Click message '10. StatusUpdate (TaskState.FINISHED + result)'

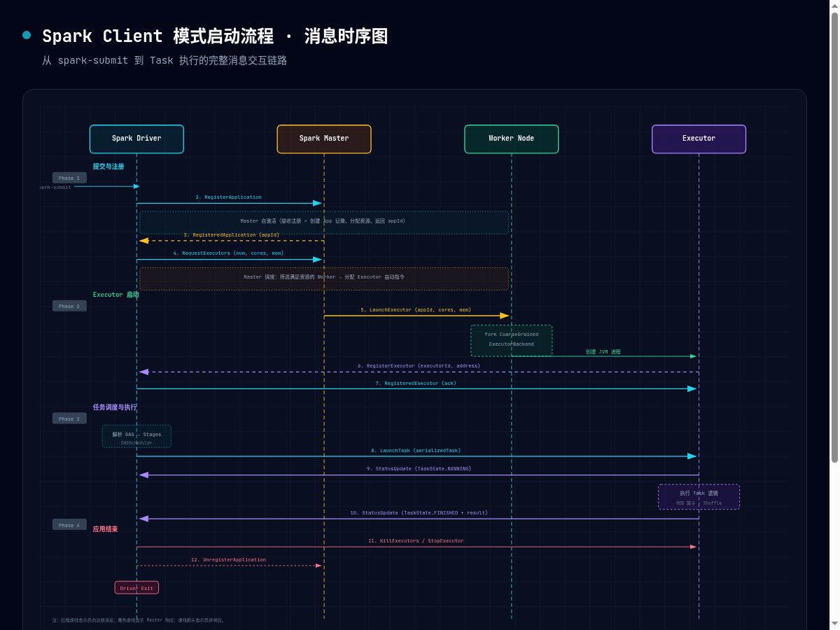coord(419,512)
